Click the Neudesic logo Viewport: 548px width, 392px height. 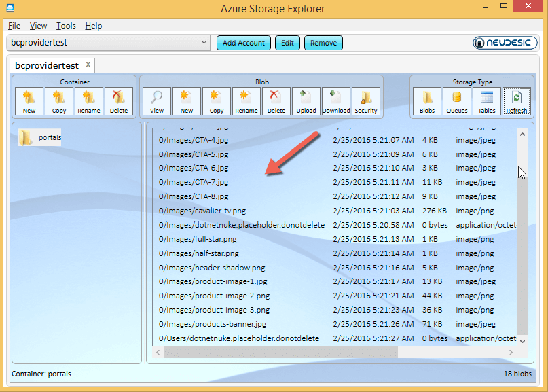coord(505,43)
